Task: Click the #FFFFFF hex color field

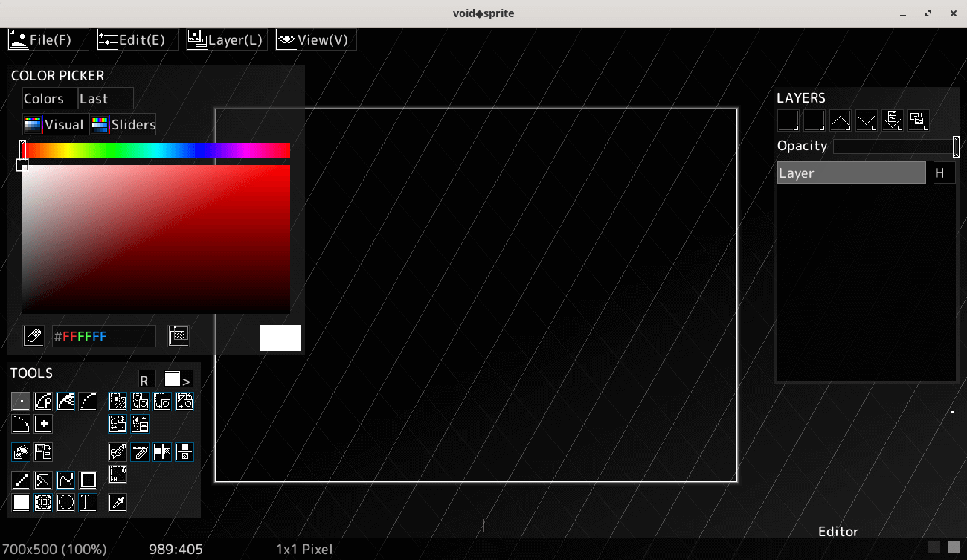Action: click(x=104, y=335)
